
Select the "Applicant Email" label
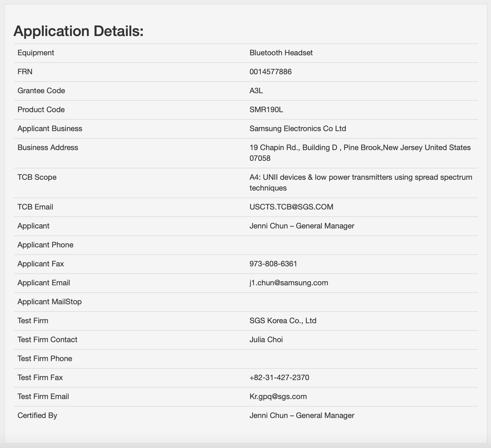pos(44,283)
